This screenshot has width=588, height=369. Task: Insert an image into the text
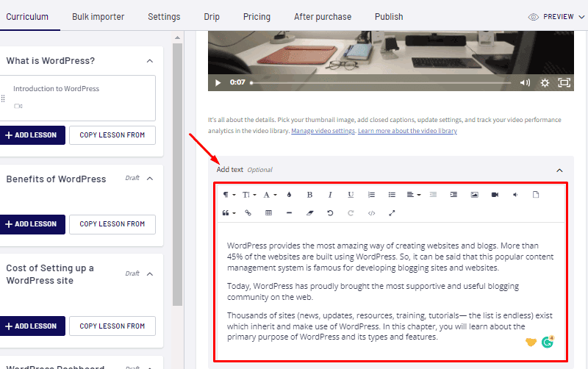474,195
